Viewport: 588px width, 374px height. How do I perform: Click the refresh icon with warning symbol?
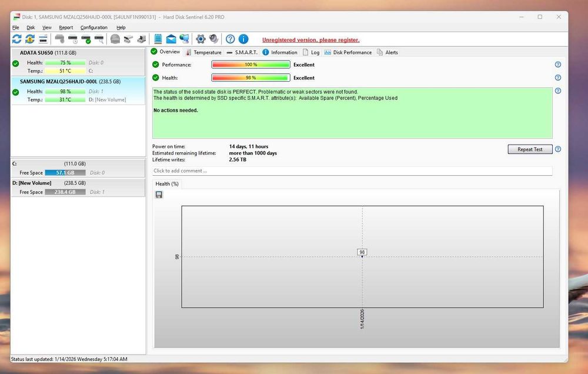pyautogui.click(x=30, y=39)
